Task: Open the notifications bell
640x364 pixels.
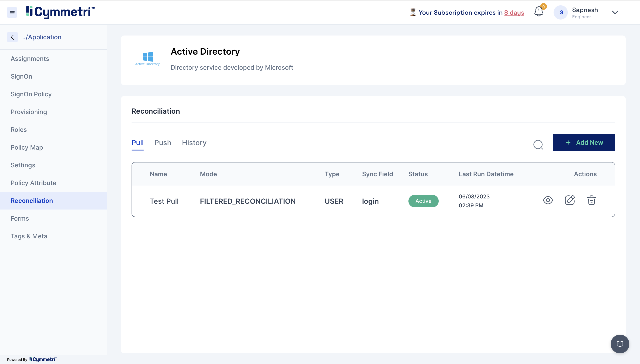Action: [539, 12]
